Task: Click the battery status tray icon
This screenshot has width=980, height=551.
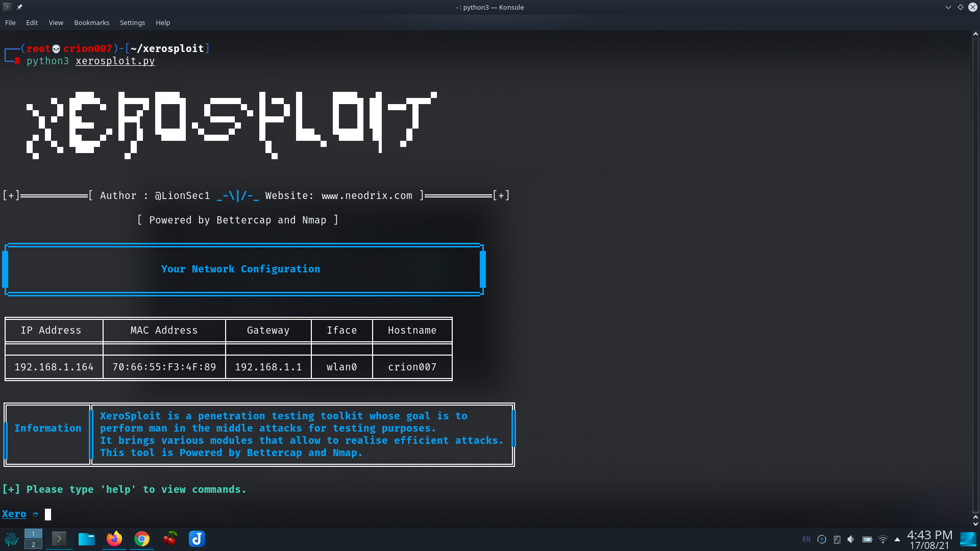Action: [x=867, y=539]
